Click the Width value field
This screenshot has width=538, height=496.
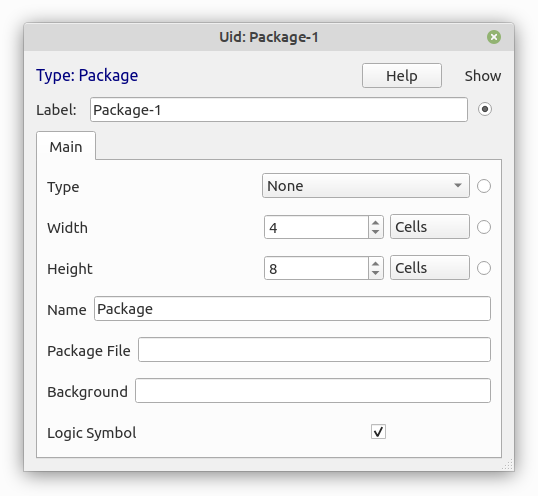coord(316,227)
